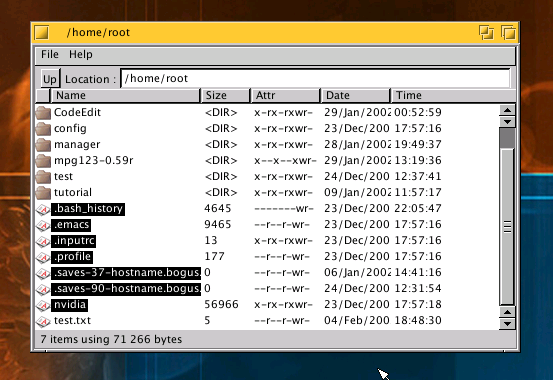Select the .profile file name
This screenshot has height=380, width=553.
(72, 257)
